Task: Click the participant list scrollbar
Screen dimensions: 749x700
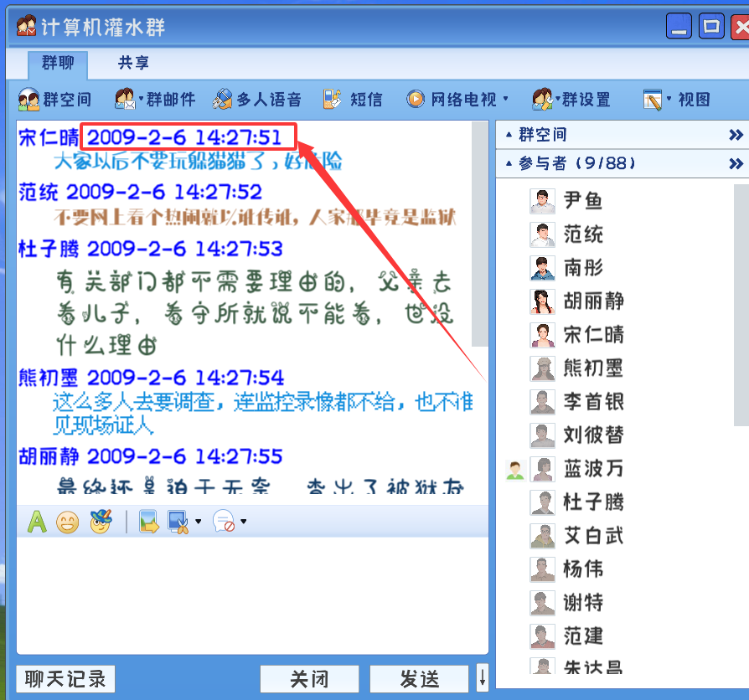Action: [x=741, y=305]
